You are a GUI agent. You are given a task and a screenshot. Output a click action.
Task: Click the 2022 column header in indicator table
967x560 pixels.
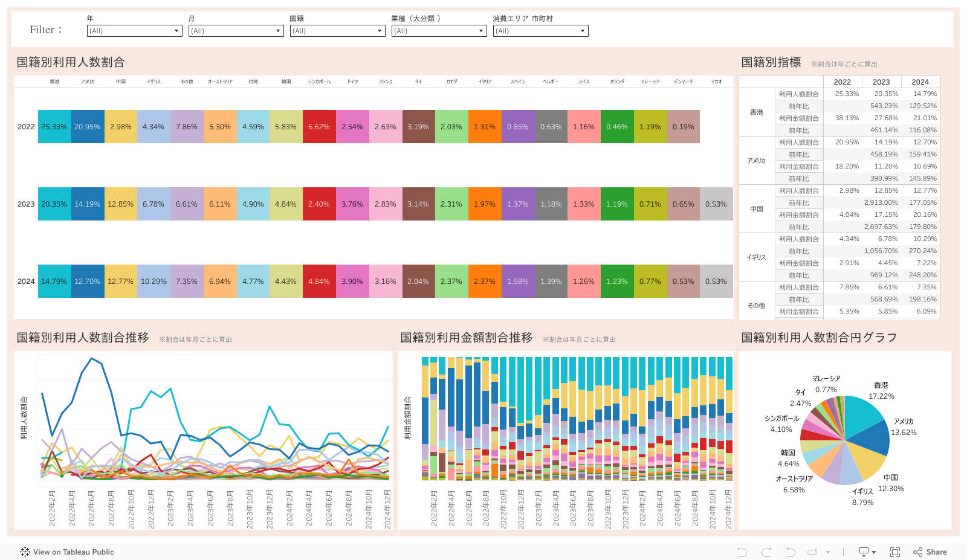click(842, 82)
